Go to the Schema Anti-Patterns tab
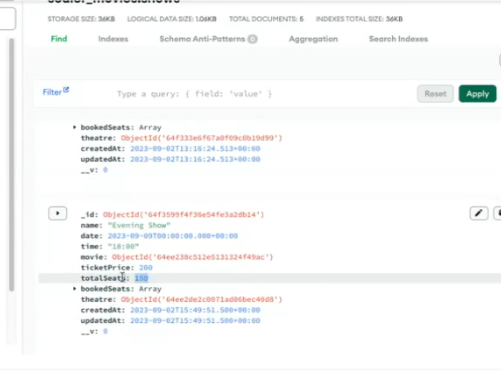Viewport: 501px width, 388px height. pyautogui.click(x=202, y=39)
